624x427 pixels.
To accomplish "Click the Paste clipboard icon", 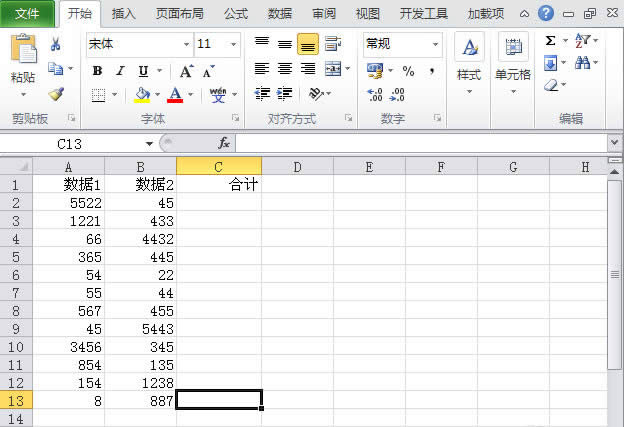I will [23, 48].
